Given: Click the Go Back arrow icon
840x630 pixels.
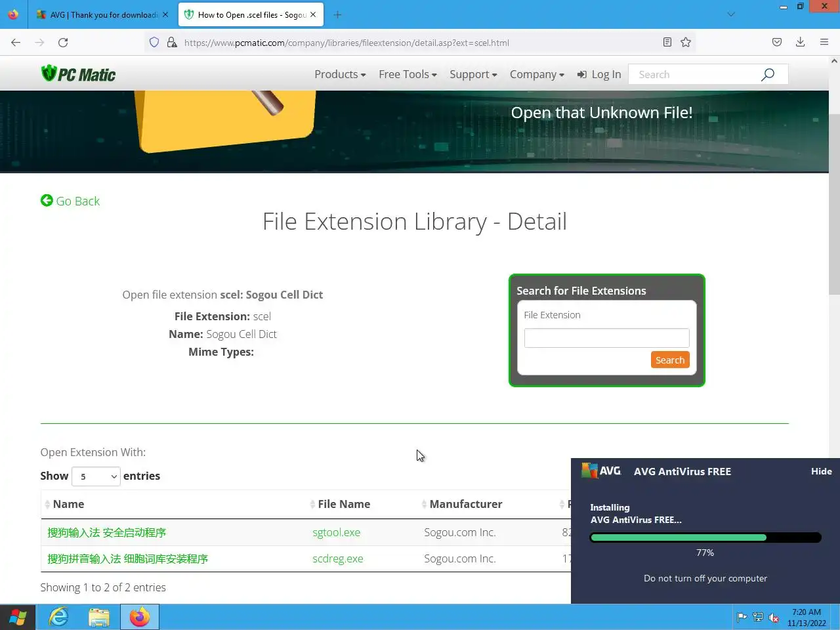Looking at the screenshot, I should click(47, 200).
